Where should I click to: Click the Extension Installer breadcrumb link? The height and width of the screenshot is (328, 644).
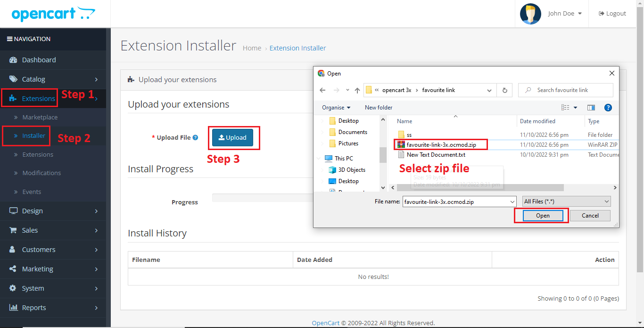pos(297,48)
